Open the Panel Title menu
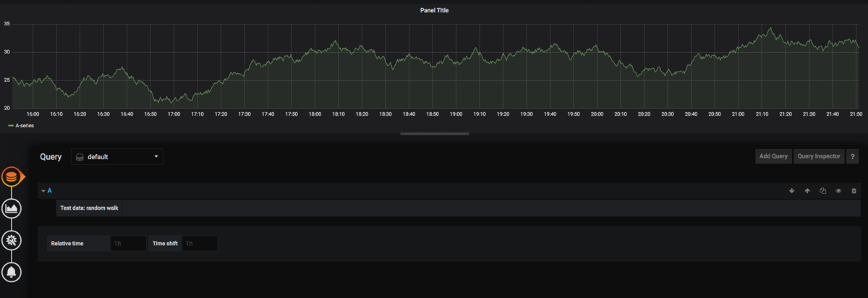The width and height of the screenshot is (868, 298). tap(434, 10)
